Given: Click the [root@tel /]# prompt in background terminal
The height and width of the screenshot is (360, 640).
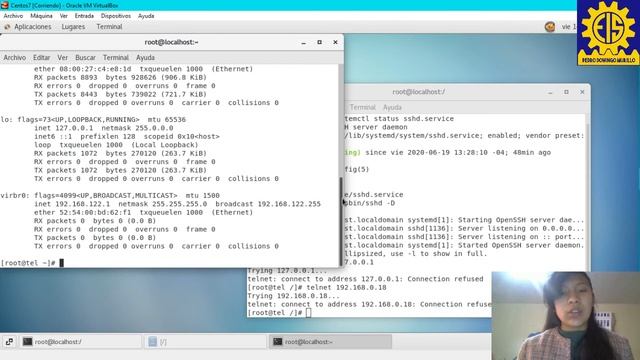Looking at the screenshot, I should point(274,313).
